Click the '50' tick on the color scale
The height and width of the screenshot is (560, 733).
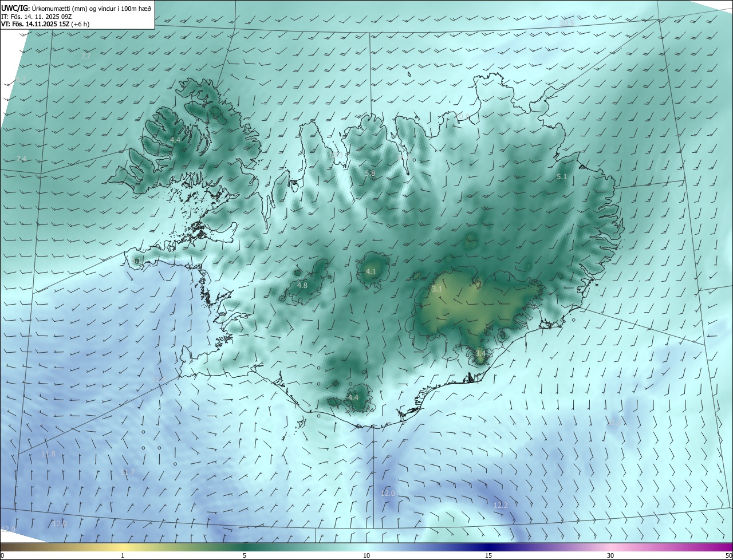[728, 556]
